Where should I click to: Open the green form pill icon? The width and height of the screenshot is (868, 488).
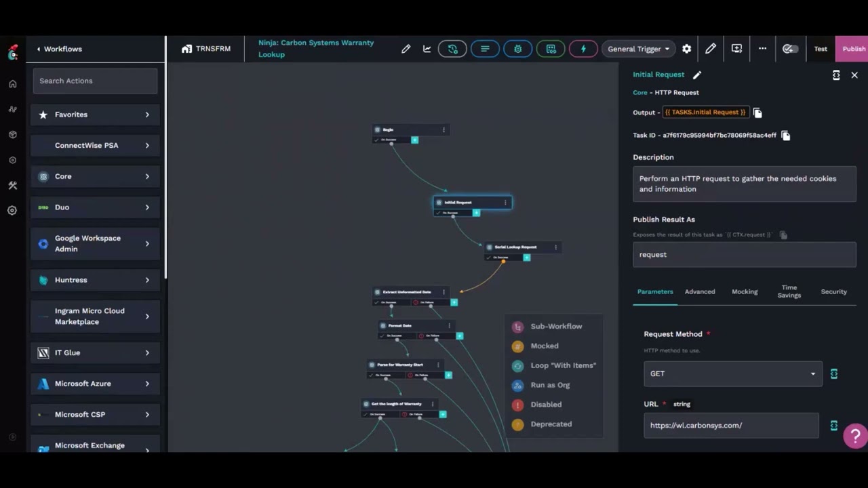(x=551, y=49)
